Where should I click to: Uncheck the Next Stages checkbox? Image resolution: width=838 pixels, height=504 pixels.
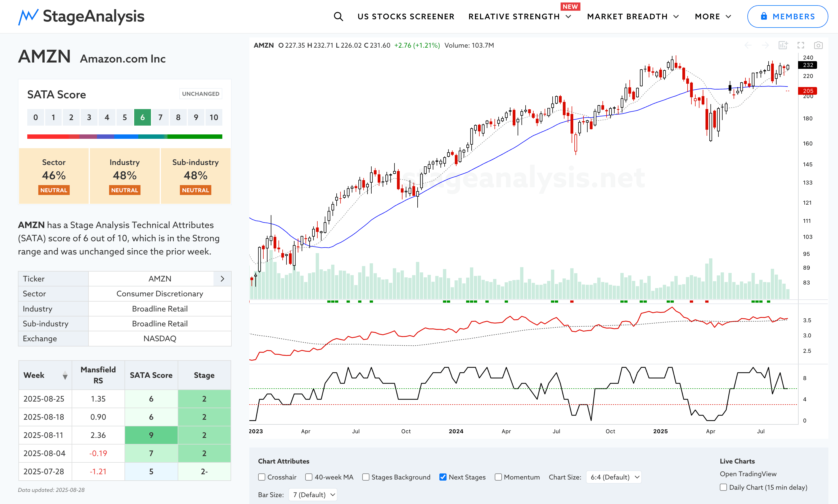(x=443, y=477)
